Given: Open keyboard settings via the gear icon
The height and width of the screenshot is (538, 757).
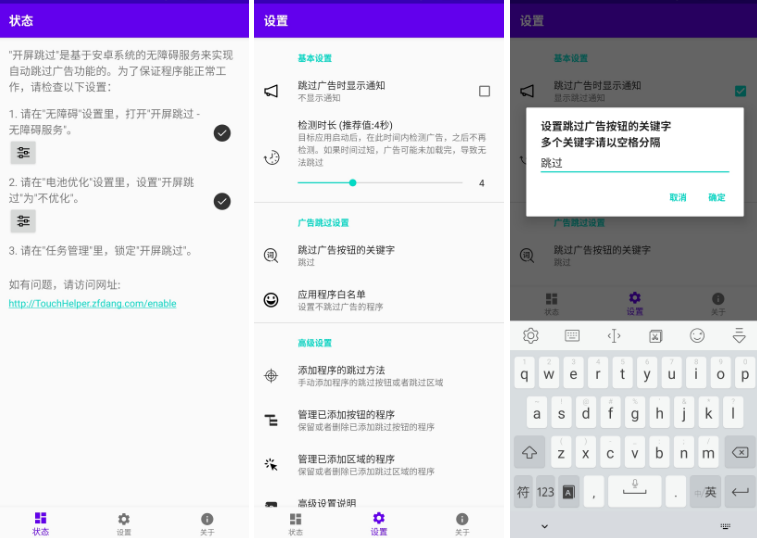Looking at the screenshot, I should [531, 336].
